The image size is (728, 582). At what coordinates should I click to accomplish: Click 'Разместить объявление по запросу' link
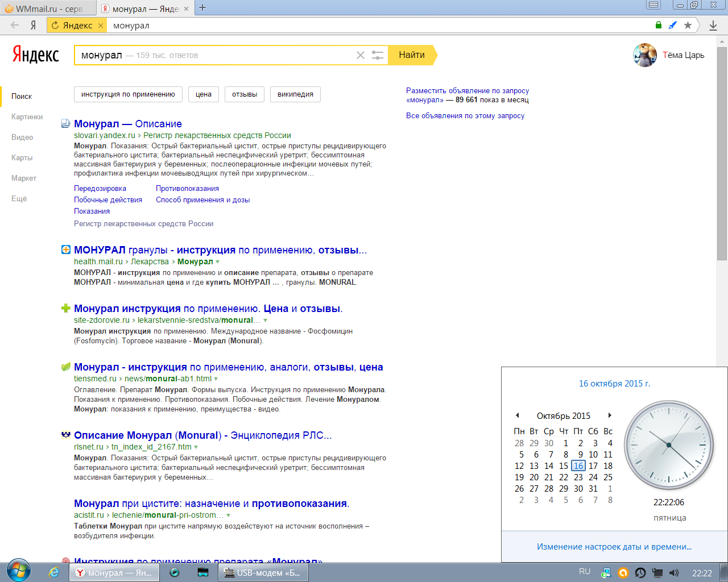468,90
